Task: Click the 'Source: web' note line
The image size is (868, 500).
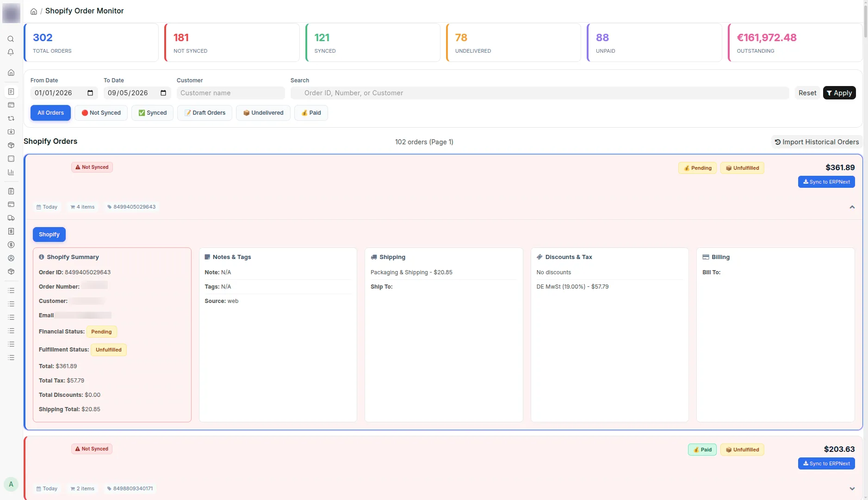Action: (222, 301)
